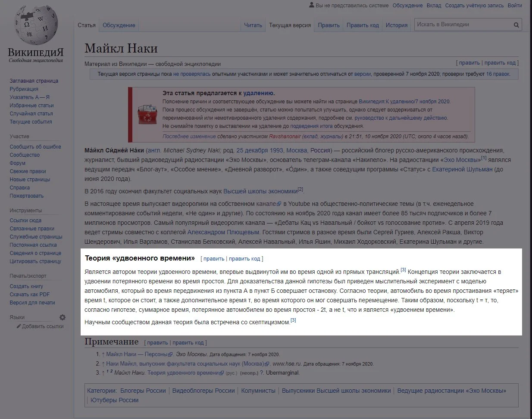Click Создать книгу
This screenshot has width=532, height=419.
26,286
